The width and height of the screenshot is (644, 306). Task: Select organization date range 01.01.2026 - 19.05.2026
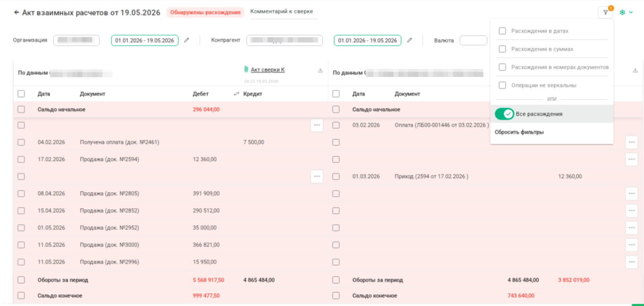click(144, 41)
